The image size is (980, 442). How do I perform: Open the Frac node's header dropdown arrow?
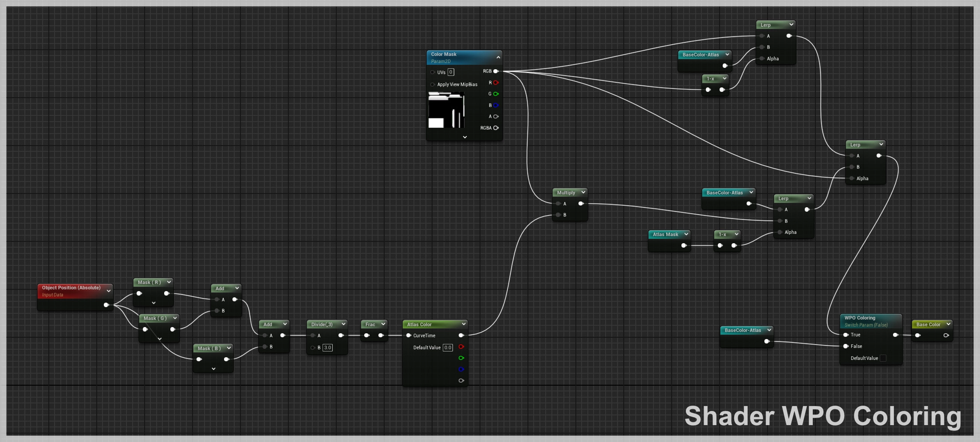click(x=383, y=324)
